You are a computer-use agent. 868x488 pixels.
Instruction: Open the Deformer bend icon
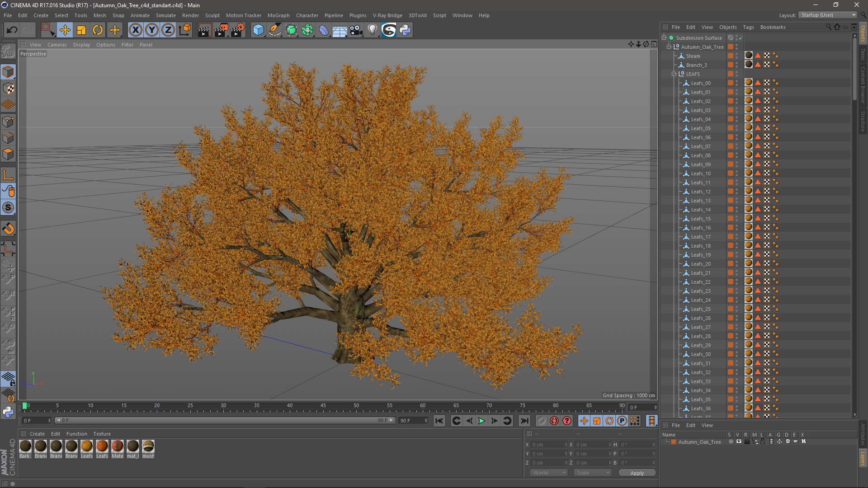click(324, 30)
